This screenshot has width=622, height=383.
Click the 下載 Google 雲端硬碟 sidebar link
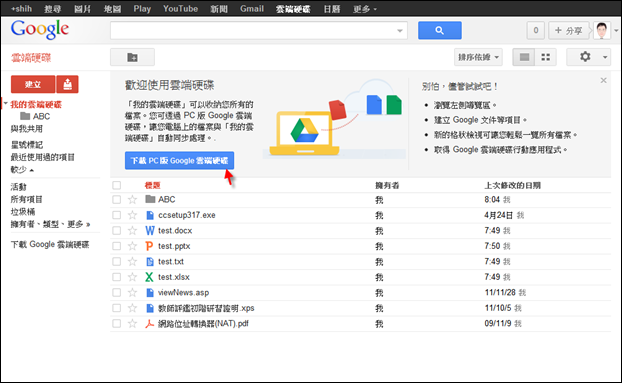tap(50, 245)
